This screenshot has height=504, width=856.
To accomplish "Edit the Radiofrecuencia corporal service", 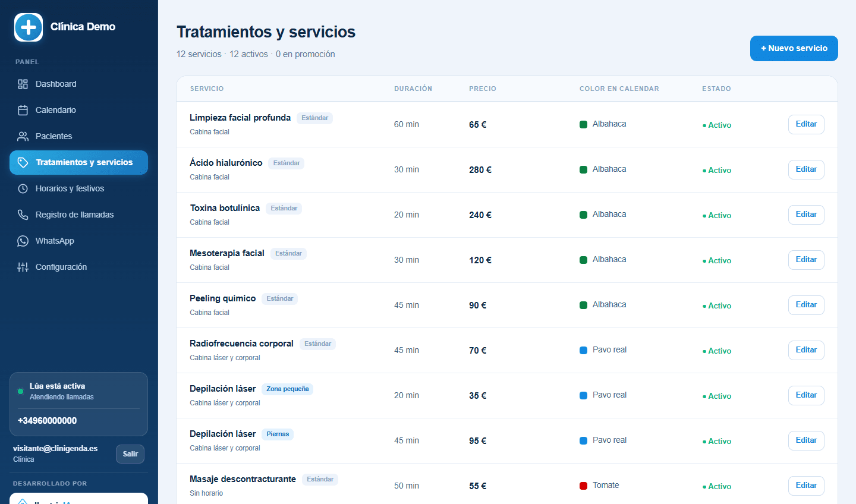I will pos(806,350).
